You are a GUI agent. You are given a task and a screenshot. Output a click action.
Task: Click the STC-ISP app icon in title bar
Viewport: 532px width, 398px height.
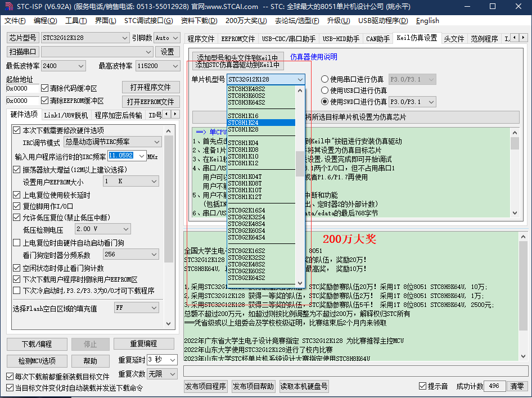click(9, 6)
